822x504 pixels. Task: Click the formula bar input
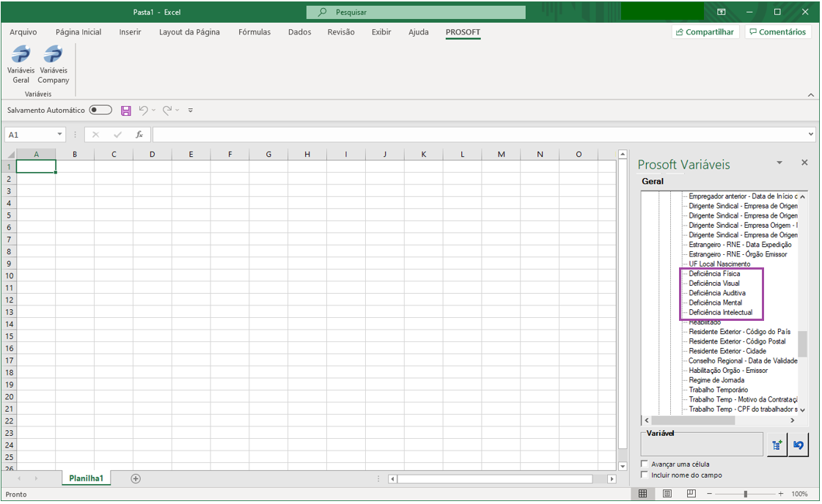tap(479, 135)
